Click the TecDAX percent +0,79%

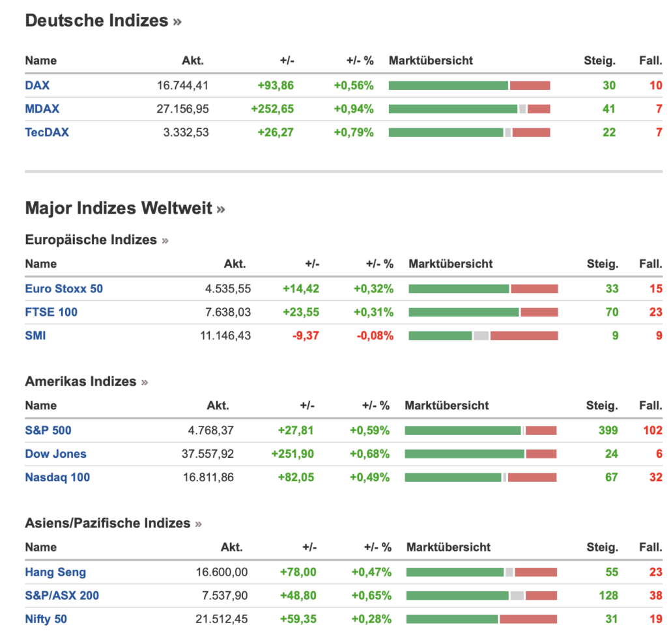[354, 133]
